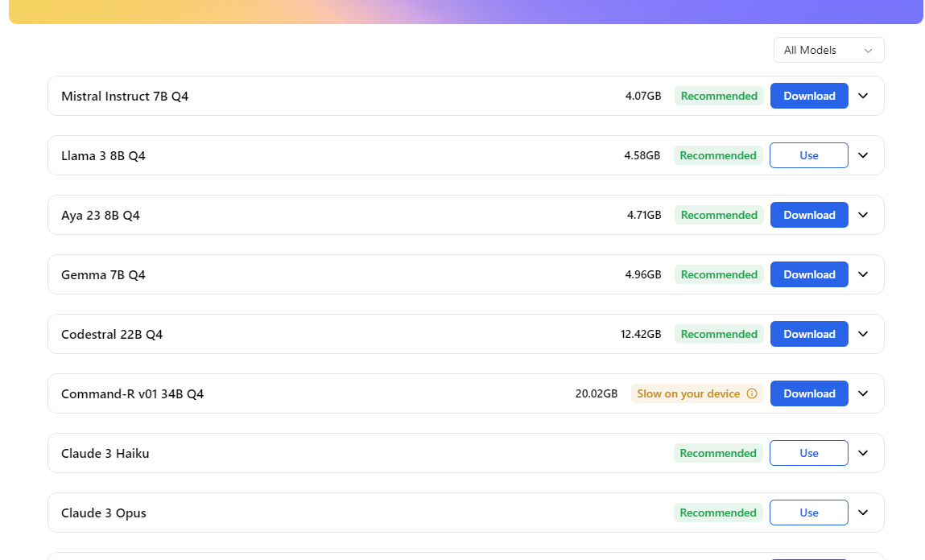Click the Codestral 22B Q4 name

coord(111,334)
